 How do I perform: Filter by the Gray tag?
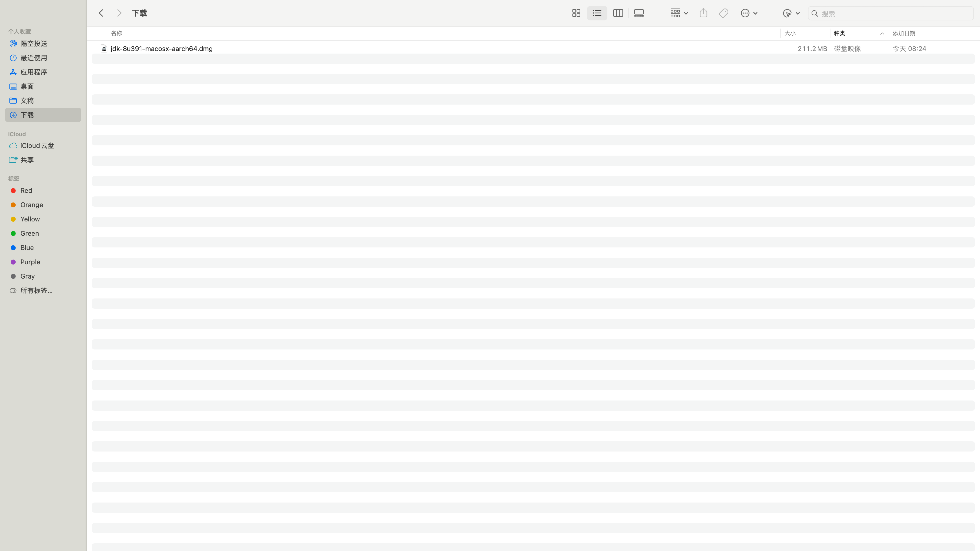click(43, 276)
